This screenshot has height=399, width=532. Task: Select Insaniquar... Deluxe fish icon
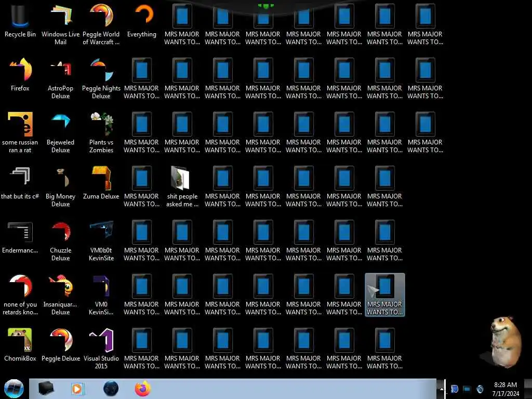(x=60, y=295)
